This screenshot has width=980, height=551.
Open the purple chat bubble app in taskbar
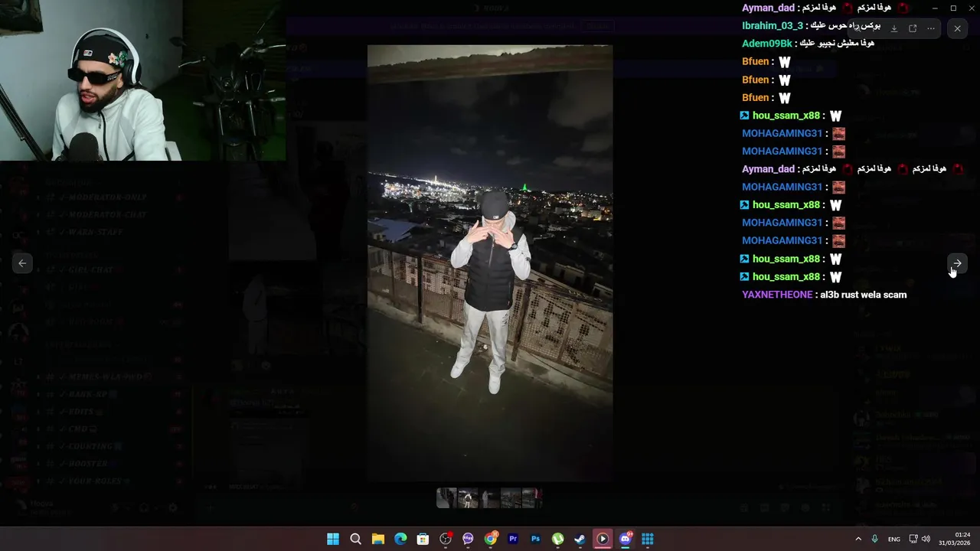tap(468, 539)
